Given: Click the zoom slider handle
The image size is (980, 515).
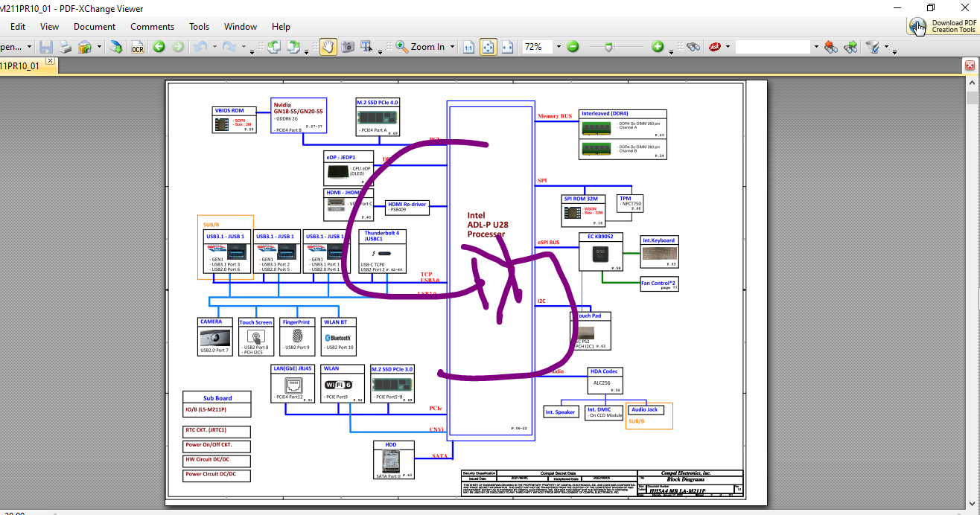Looking at the screenshot, I should coord(609,47).
